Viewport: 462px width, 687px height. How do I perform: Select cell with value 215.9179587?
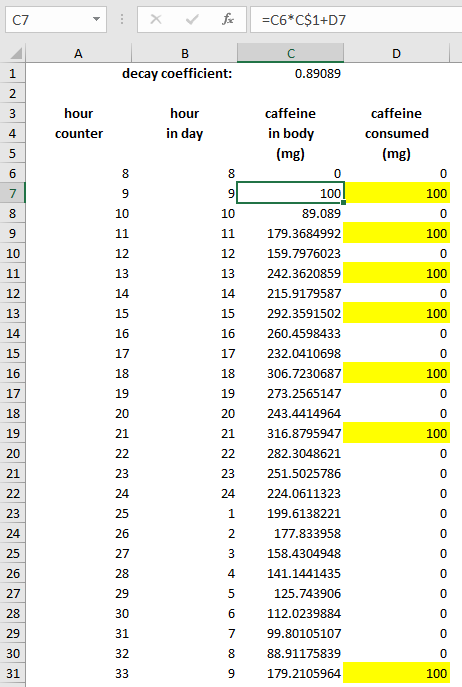(291, 294)
